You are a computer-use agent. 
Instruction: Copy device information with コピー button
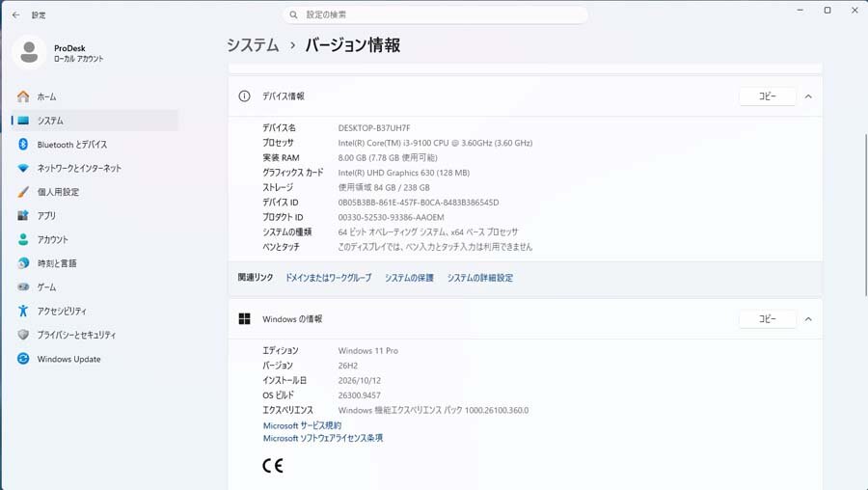(768, 96)
